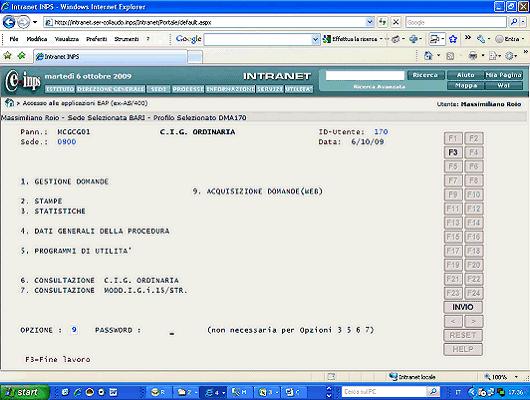Click the Desktop search text field in taskbar
The height and width of the screenshot is (400, 530).
point(384,392)
